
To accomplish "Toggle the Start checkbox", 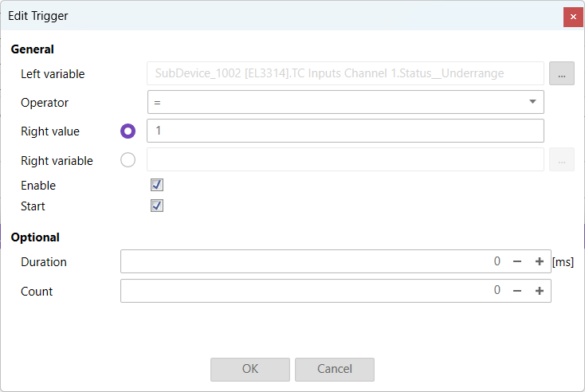I will 157,206.
